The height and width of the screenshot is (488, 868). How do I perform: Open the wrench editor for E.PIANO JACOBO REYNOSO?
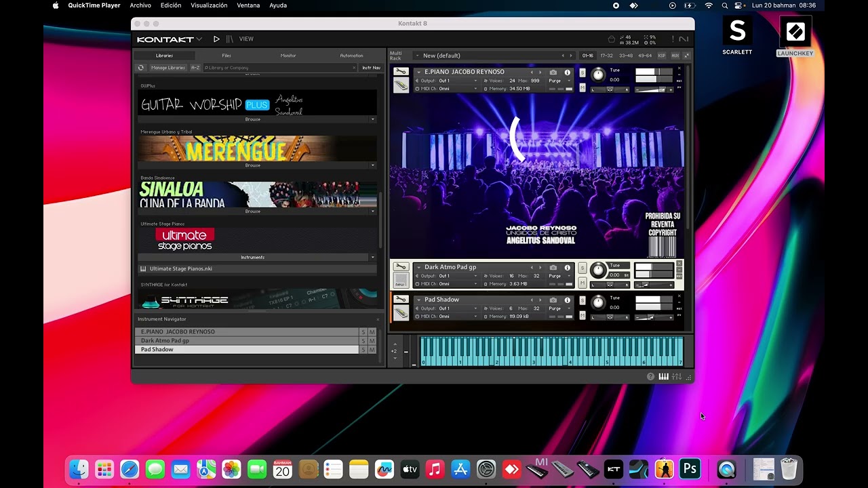(401, 72)
